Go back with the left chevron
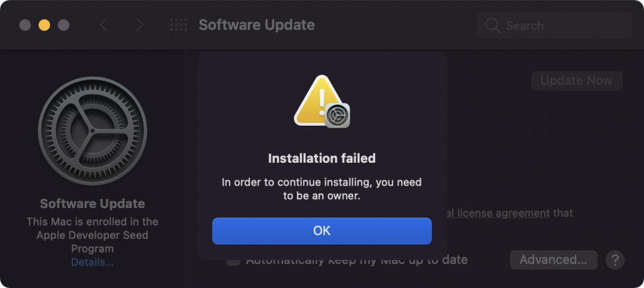 click(x=104, y=25)
